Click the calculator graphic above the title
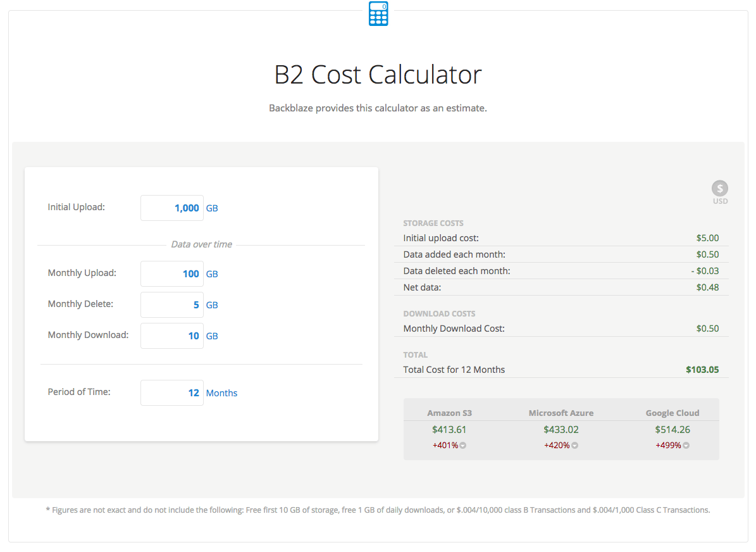The width and height of the screenshot is (756, 552). tap(378, 13)
